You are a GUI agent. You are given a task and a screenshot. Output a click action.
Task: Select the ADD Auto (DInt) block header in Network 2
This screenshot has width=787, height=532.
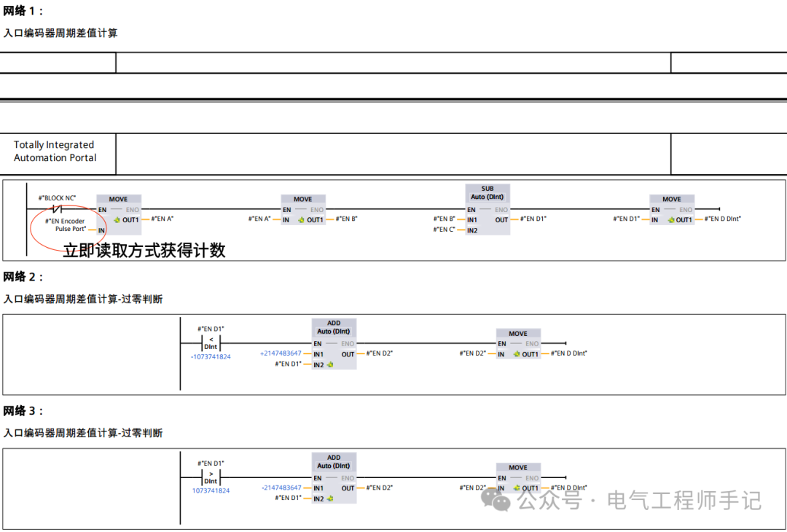[x=334, y=327]
